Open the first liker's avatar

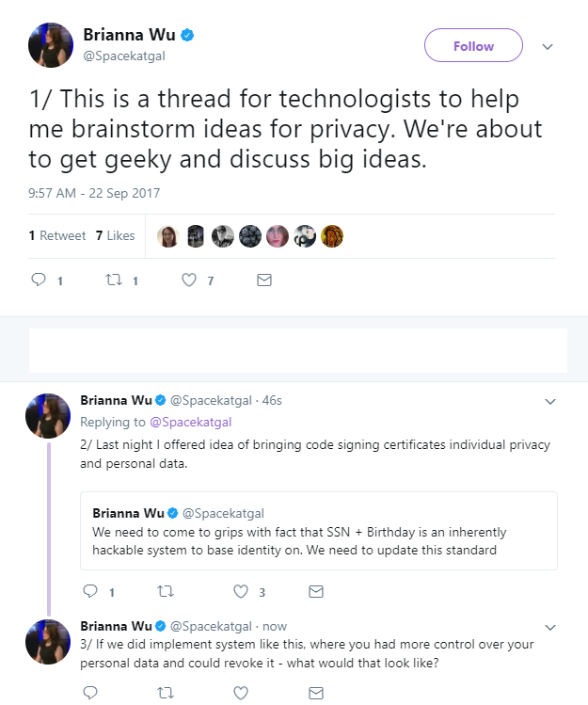point(168,236)
